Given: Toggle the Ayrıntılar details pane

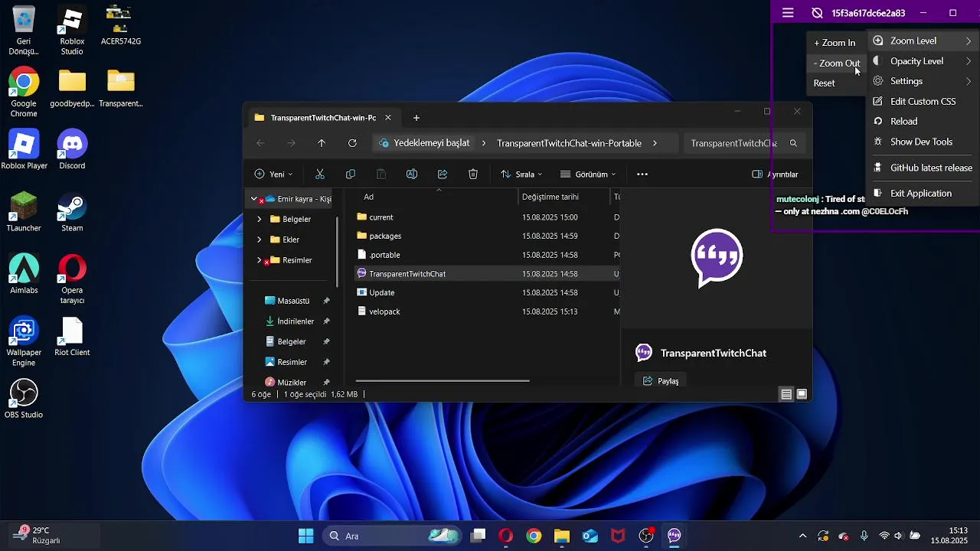Looking at the screenshot, I should pos(776,174).
